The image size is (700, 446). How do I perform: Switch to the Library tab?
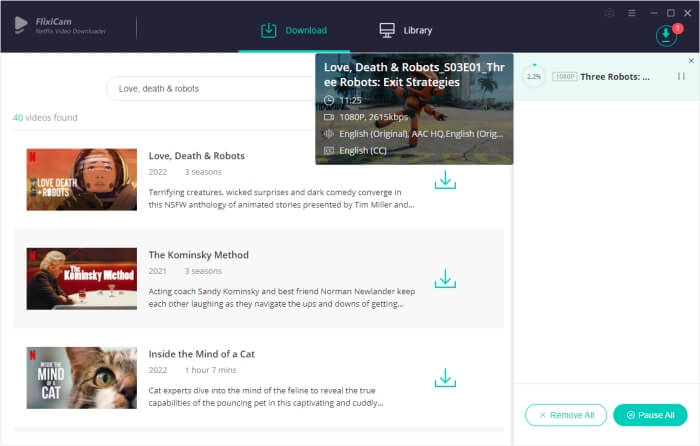[x=406, y=30]
